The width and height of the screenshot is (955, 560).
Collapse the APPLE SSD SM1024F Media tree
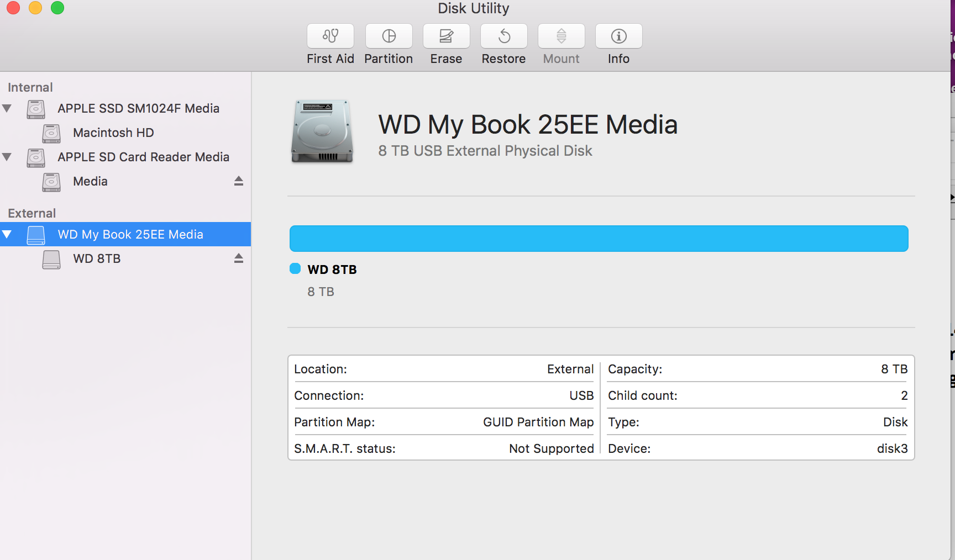[7, 108]
